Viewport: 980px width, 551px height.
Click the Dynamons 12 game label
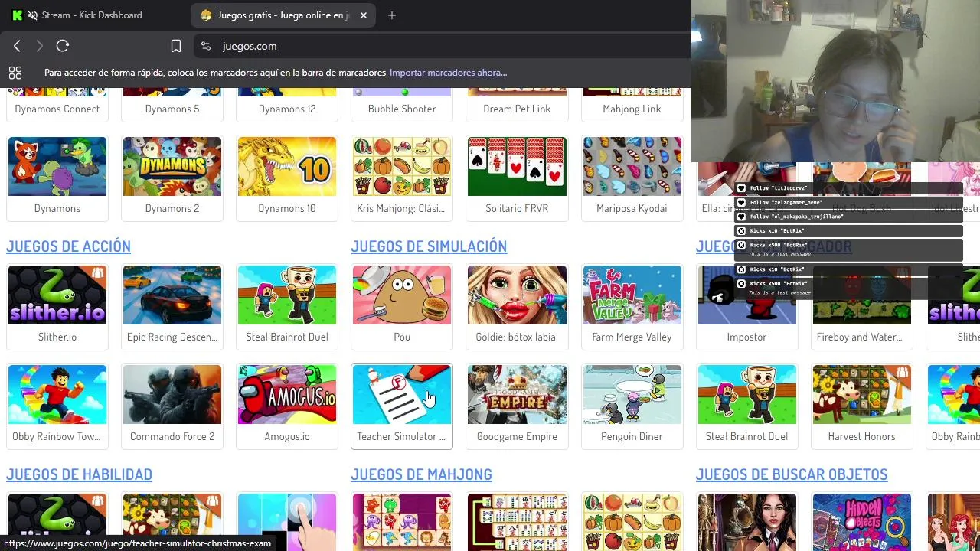(287, 109)
